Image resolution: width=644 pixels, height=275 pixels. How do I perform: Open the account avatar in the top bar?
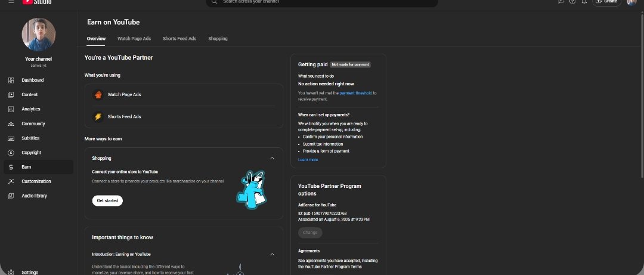(631, 2)
